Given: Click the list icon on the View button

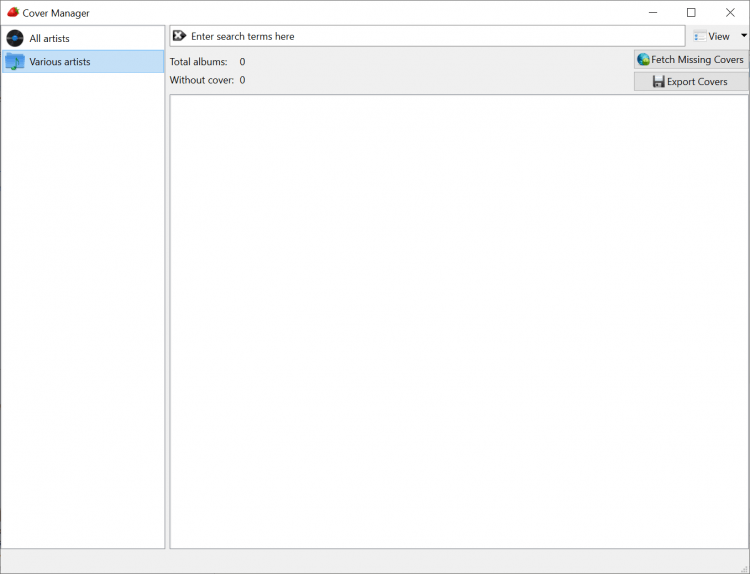Looking at the screenshot, I should coord(699,36).
